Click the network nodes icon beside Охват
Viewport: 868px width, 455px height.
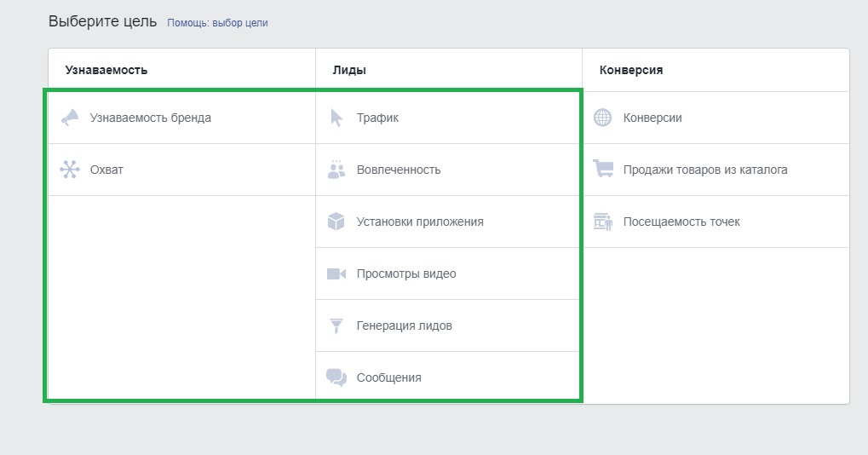coord(70,170)
